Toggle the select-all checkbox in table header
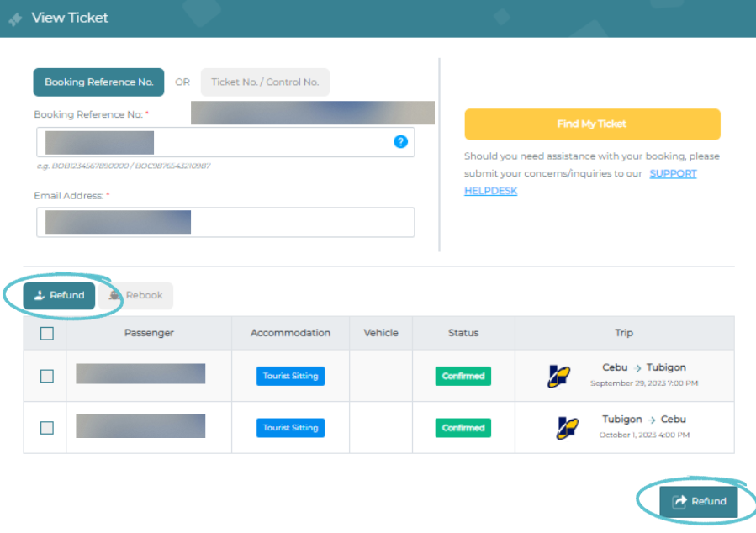756x533 pixels. click(x=47, y=333)
